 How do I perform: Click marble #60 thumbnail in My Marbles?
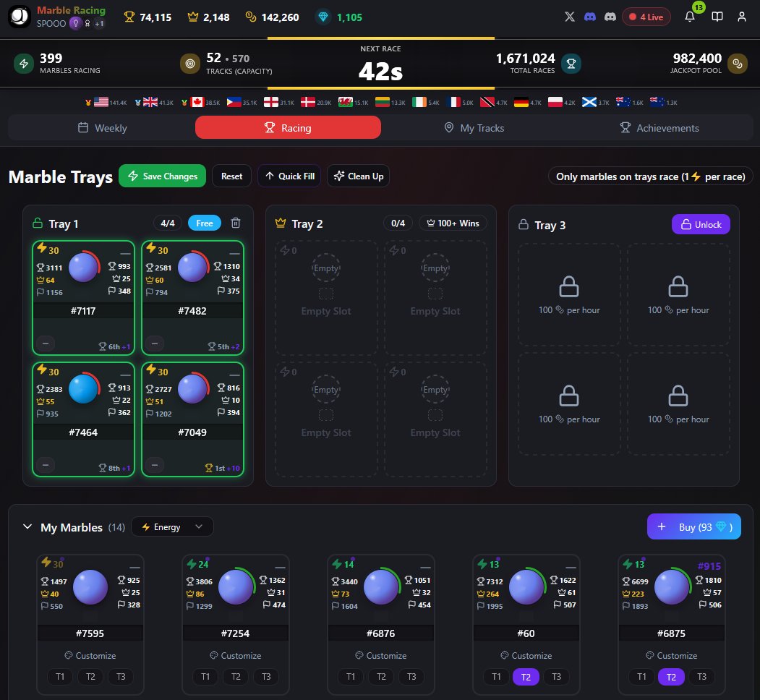click(x=526, y=587)
